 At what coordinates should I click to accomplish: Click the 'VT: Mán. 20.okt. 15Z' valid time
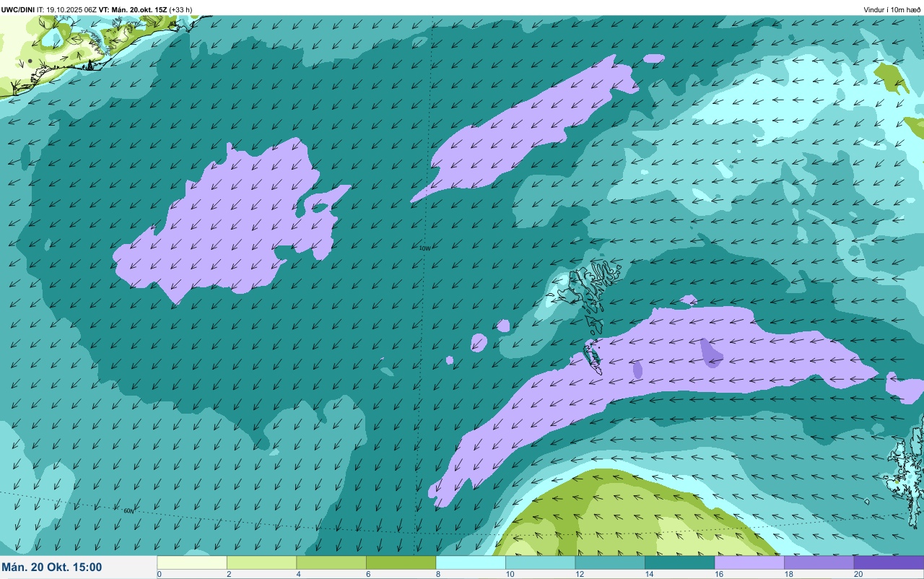[x=133, y=9]
